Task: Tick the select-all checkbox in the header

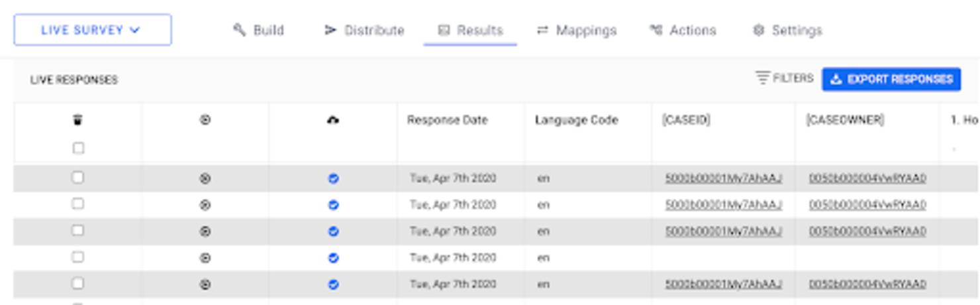Action: coord(78,148)
